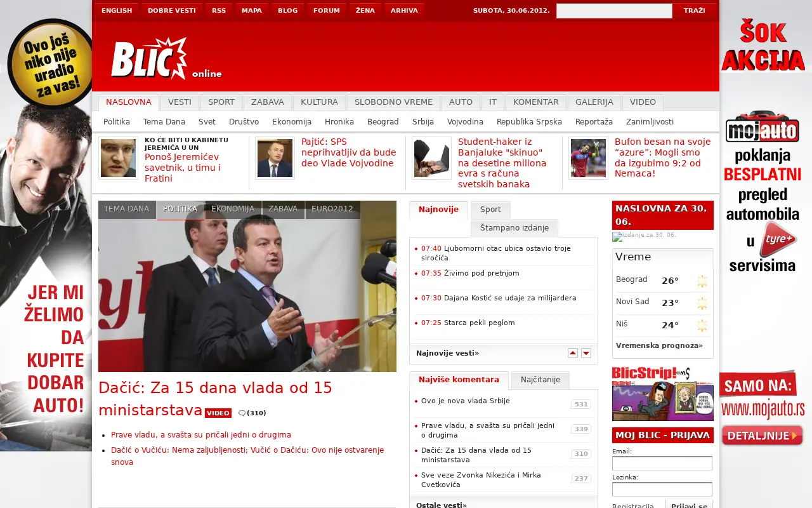Open the Najnovije vesti» link

point(447,353)
